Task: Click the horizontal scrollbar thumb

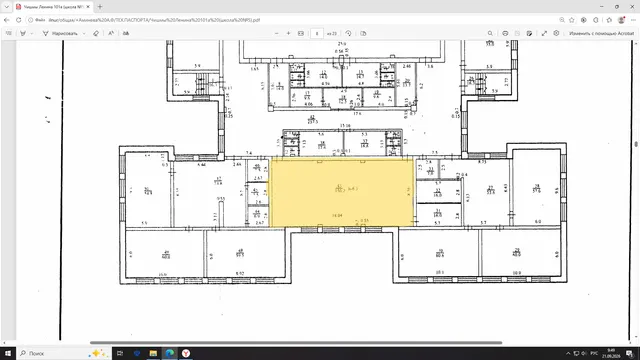Action: click(296, 343)
